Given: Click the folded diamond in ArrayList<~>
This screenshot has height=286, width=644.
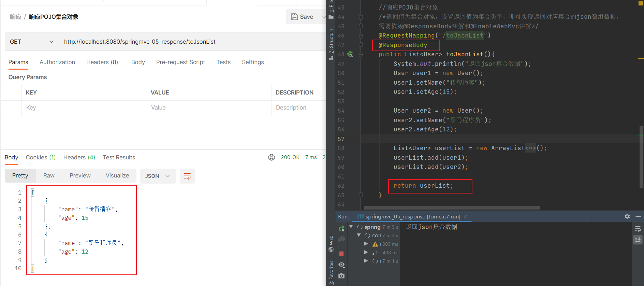Looking at the screenshot, I should (x=530, y=148).
